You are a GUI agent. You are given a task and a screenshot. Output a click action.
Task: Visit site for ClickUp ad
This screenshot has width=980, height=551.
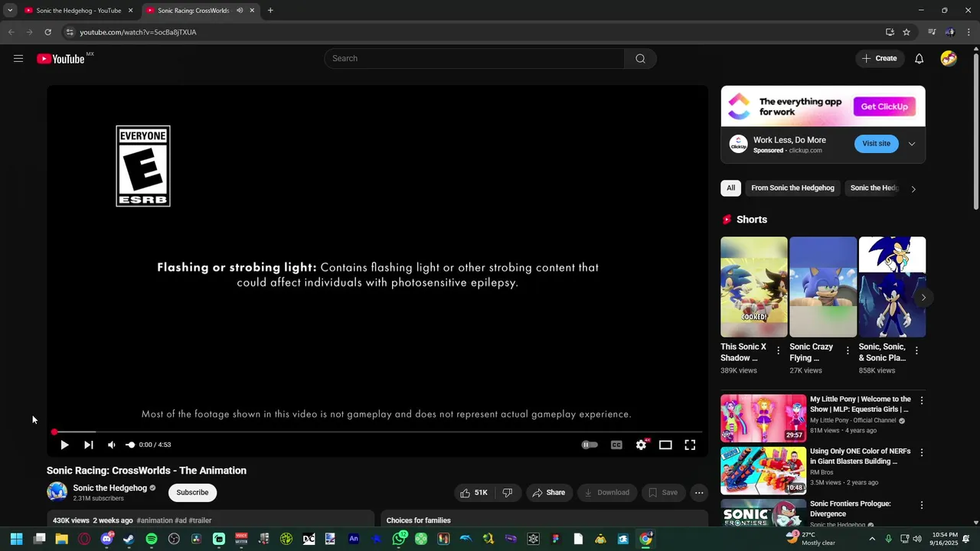pyautogui.click(x=876, y=144)
